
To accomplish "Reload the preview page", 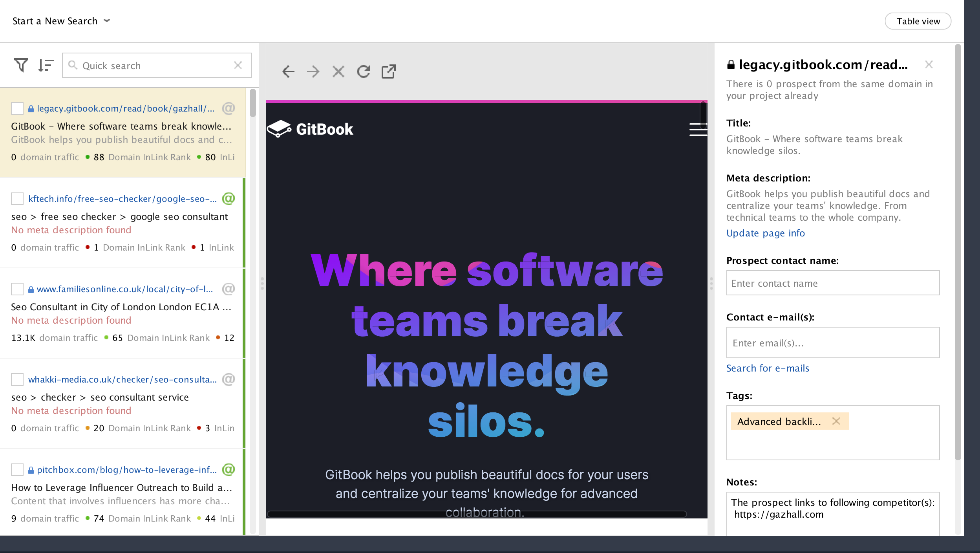I will [364, 71].
